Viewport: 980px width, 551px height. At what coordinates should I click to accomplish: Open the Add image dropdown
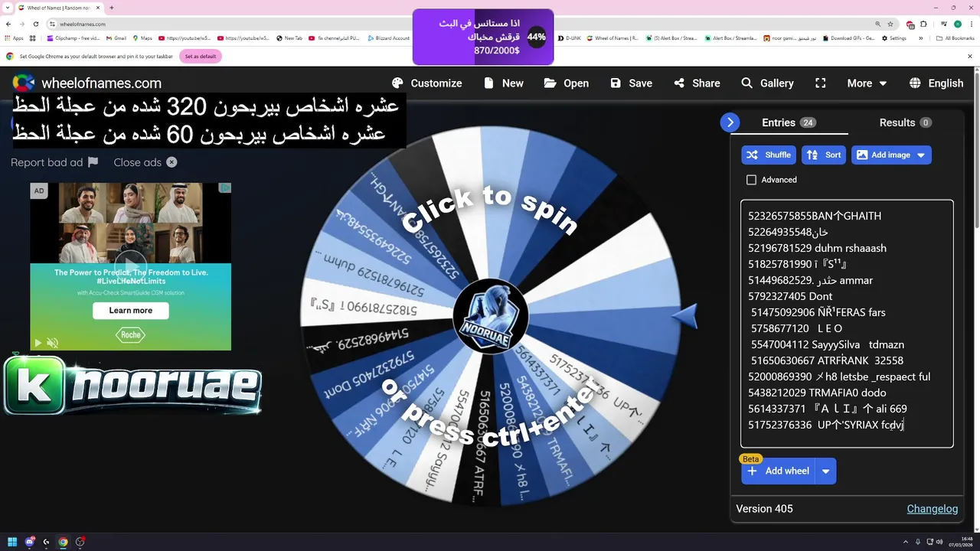[891, 155]
